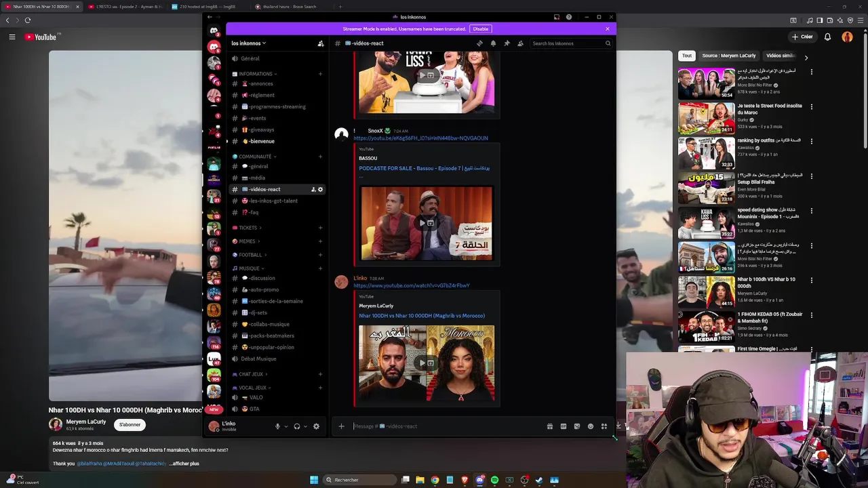
Task: Expand the TICKETS category
Action: click(247, 228)
